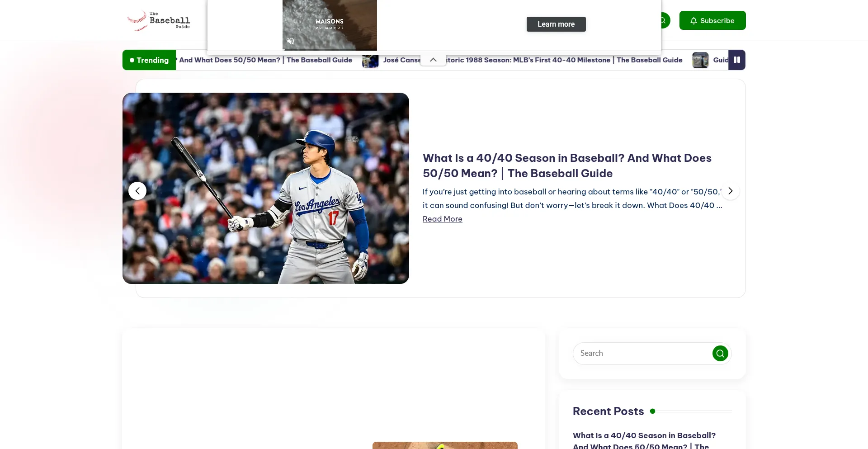Go to next slide arrow
The height and width of the screenshot is (449, 868).
click(730, 191)
